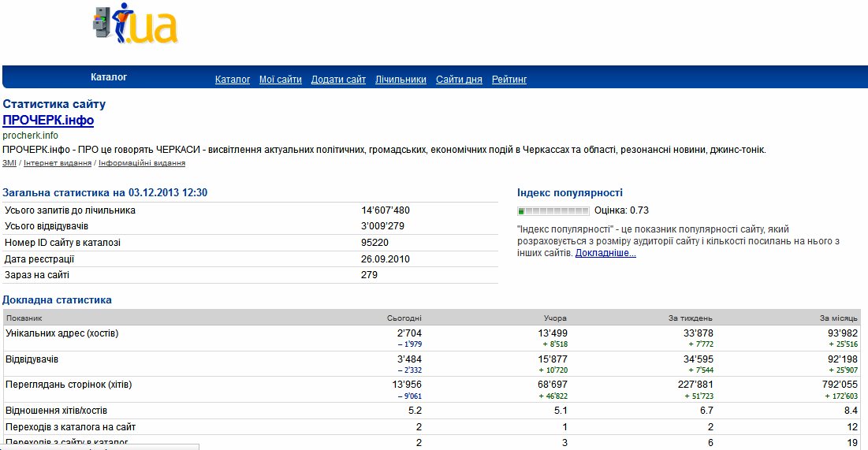Click the bold Каталог section title
868x450 pixels.
[109, 77]
